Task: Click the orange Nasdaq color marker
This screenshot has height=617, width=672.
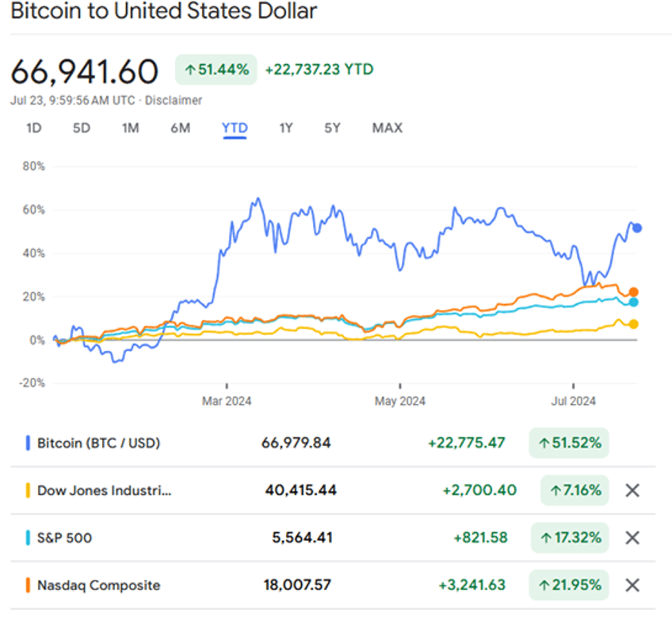Action: point(28,585)
